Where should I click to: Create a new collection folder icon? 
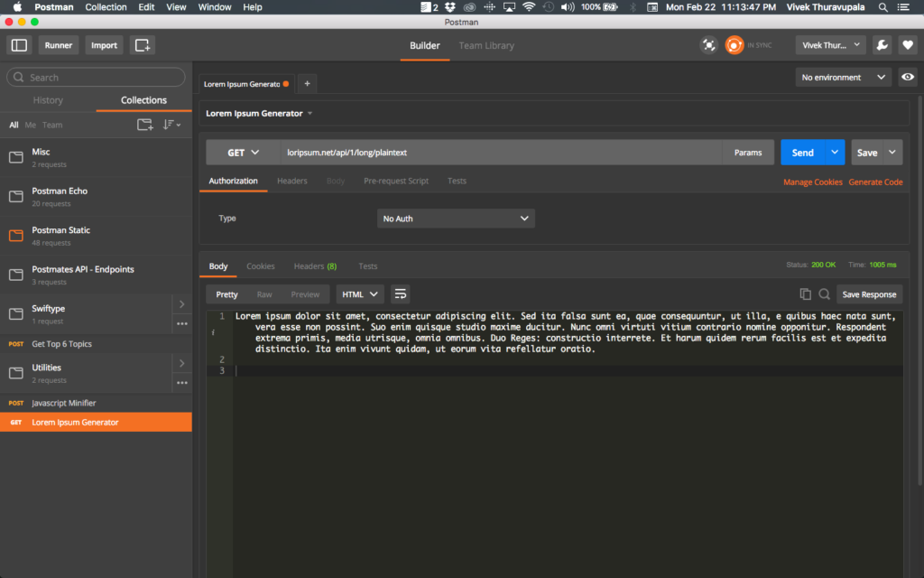[145, 125]
